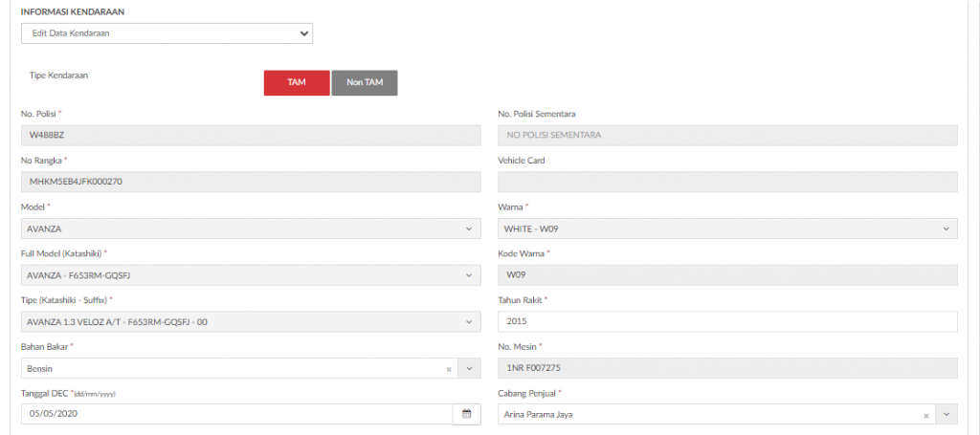Expand the Tipe (Katashiki - Suffix) dropdown

(251, 322)
